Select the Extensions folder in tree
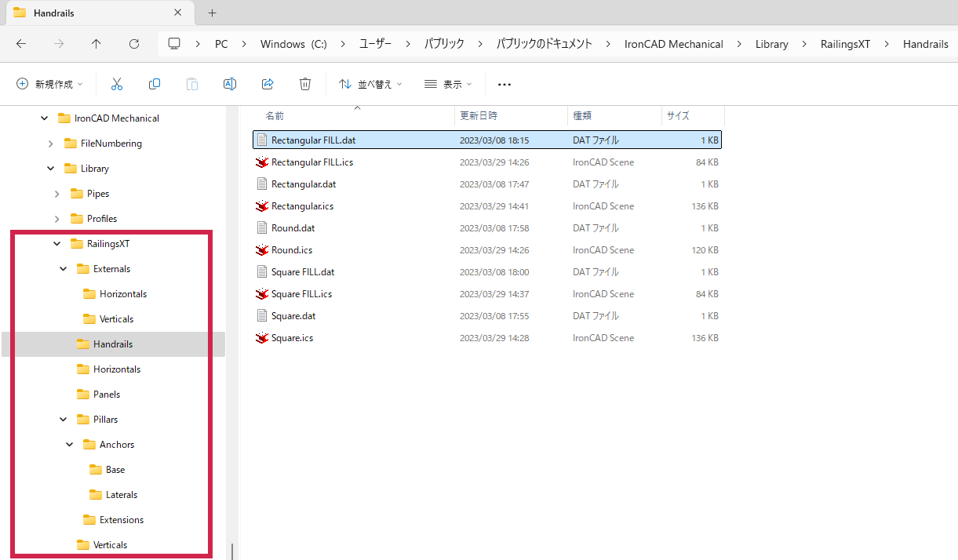This screenshot has width=958, height=560. pyautogui.click(x=122, y=520)
